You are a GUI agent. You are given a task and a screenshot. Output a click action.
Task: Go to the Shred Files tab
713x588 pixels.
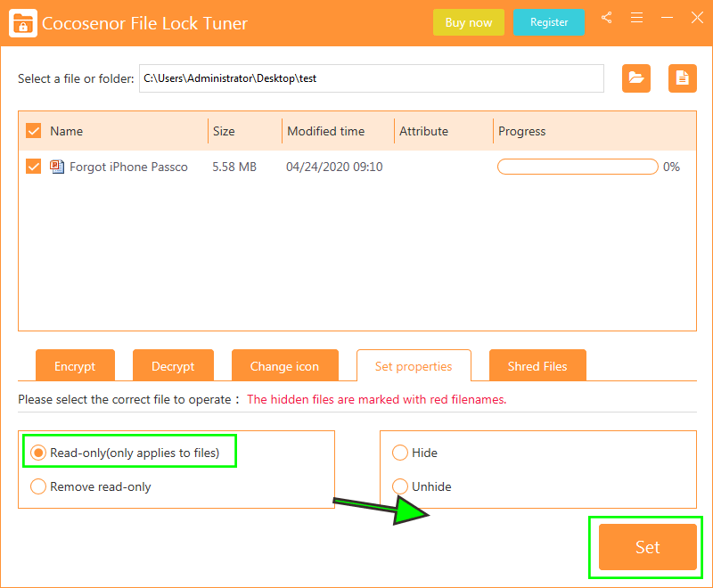(537, 365)
